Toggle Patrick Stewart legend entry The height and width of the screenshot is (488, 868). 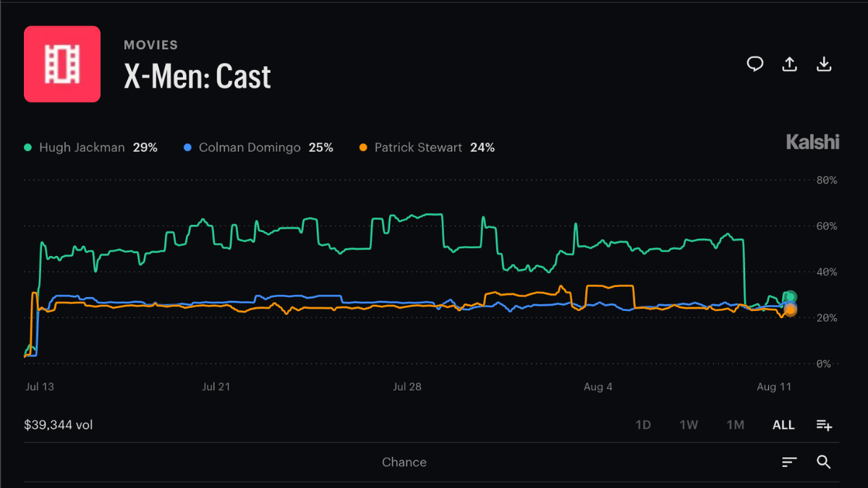(427, 147)
